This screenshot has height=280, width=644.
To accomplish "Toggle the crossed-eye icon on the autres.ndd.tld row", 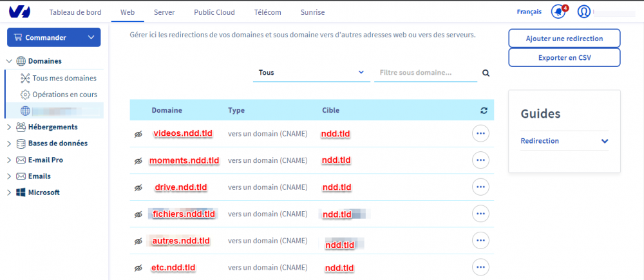I will (138, 241).
